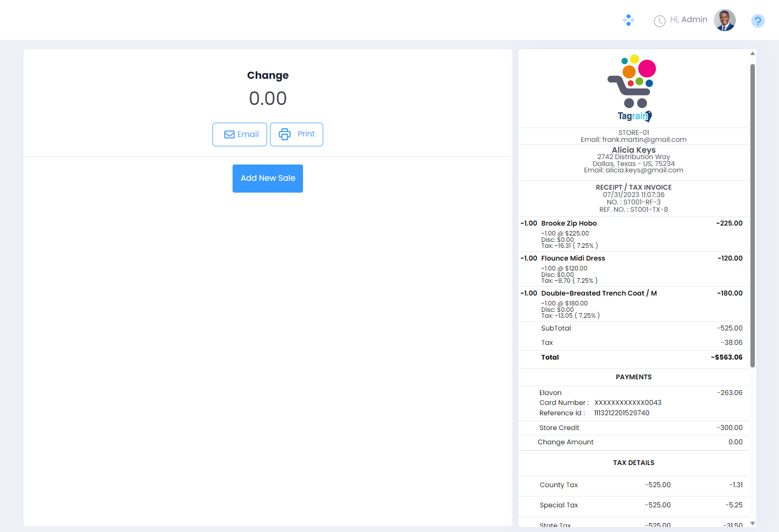The width and height of the screenshot is (779, 532).
Task: Select the Brooke Zip Hobo line item
Action: (569, 224)
